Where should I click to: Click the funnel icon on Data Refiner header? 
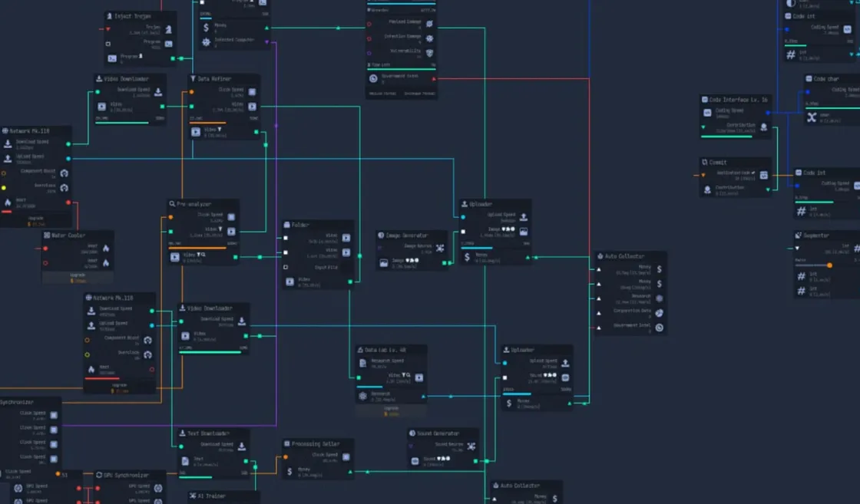pos(193,79)
